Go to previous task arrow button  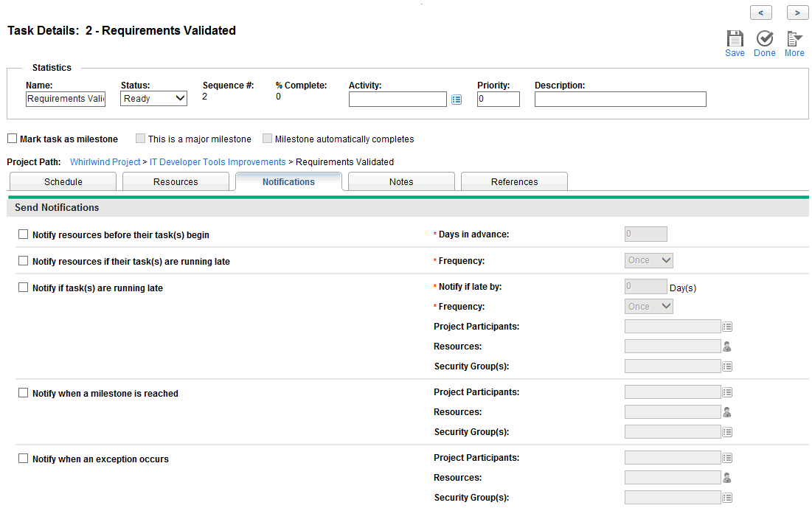click(x=760, y=13)
